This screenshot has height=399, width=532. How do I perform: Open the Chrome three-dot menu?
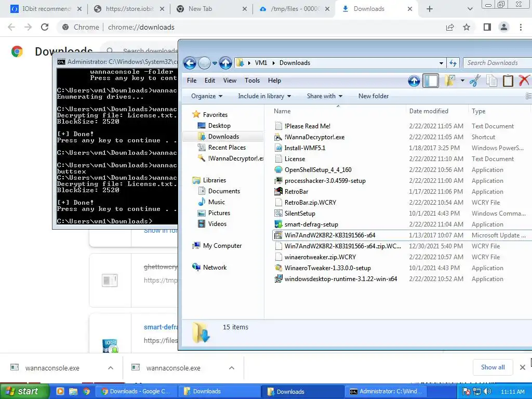[521, 27]
